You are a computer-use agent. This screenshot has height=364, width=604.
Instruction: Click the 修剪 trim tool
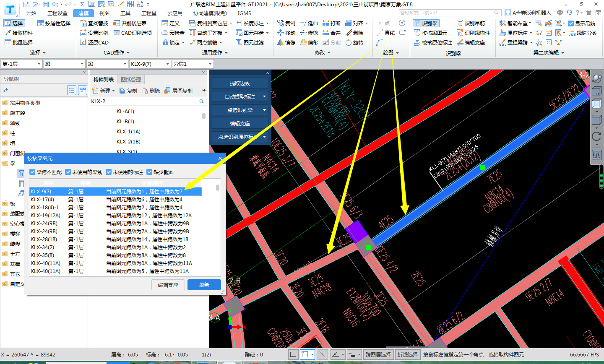(309, 33)
